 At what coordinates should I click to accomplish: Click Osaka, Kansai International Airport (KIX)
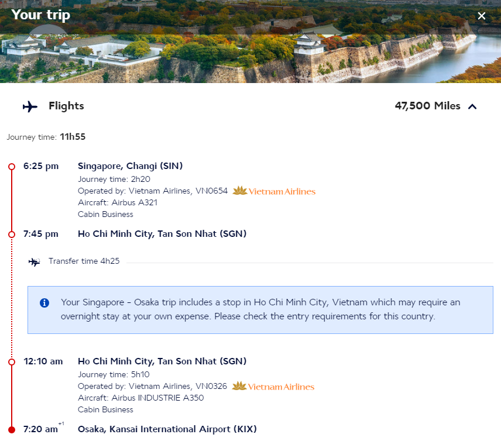167,429
